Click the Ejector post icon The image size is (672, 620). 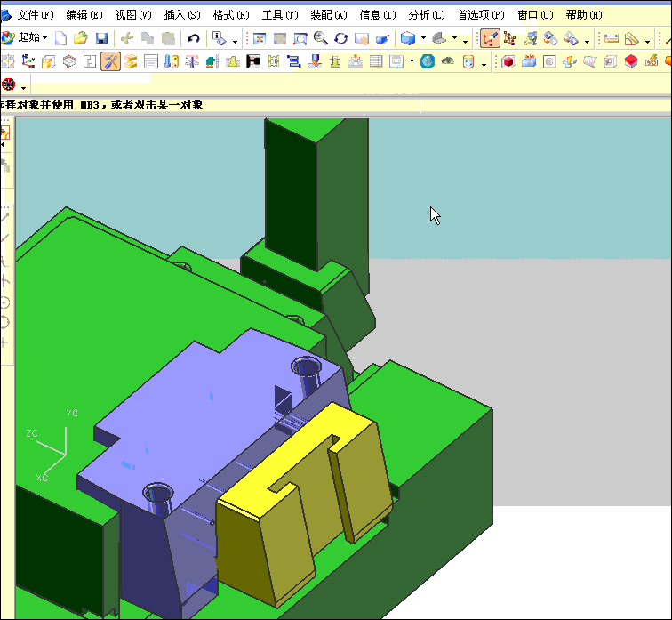click(192, 61)
